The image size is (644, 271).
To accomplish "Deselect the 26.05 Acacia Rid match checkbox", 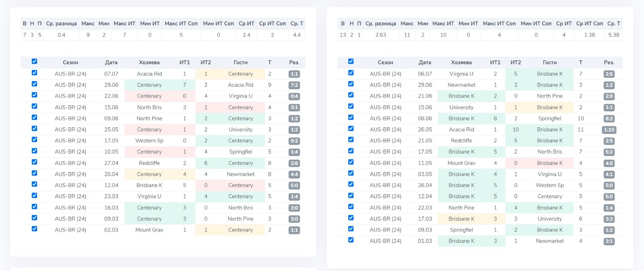I will 351,129.
